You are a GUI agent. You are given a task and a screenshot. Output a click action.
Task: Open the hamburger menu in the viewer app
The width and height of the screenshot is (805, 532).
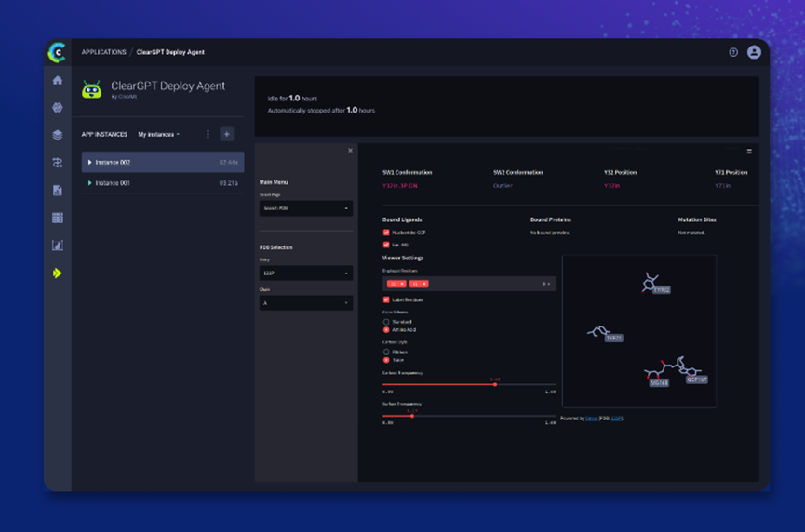(x=749, y=152)
